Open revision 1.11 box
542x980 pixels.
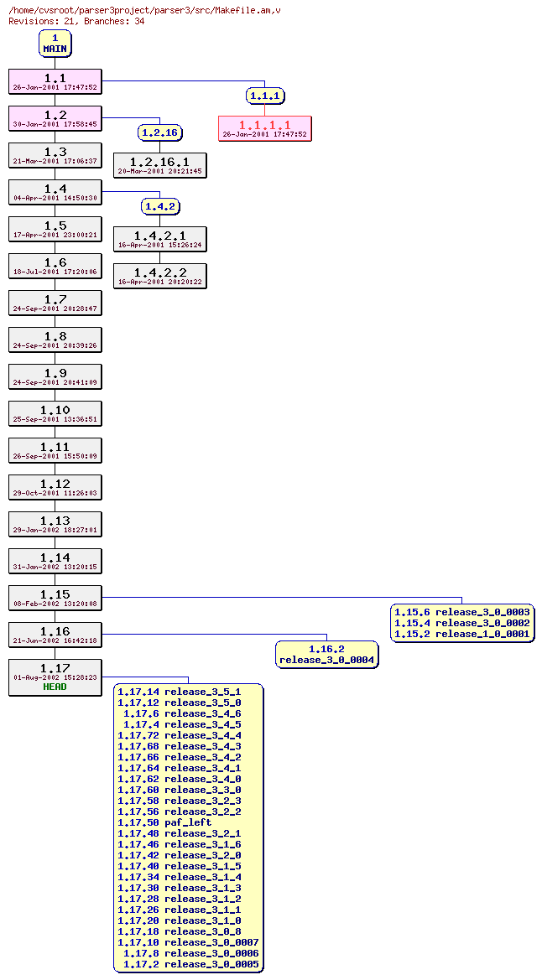click(x=55, y=451)
